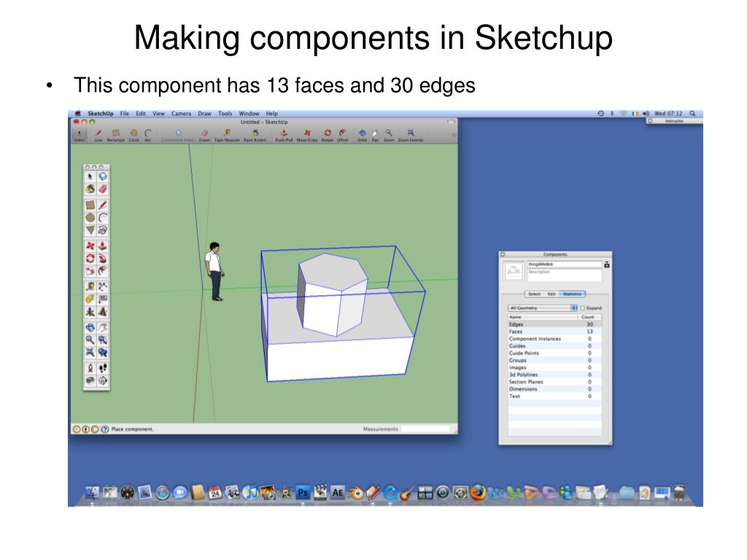This screenshot has height=560, width=747.
Task: Click the Name column header
Action: coord(543,316)
